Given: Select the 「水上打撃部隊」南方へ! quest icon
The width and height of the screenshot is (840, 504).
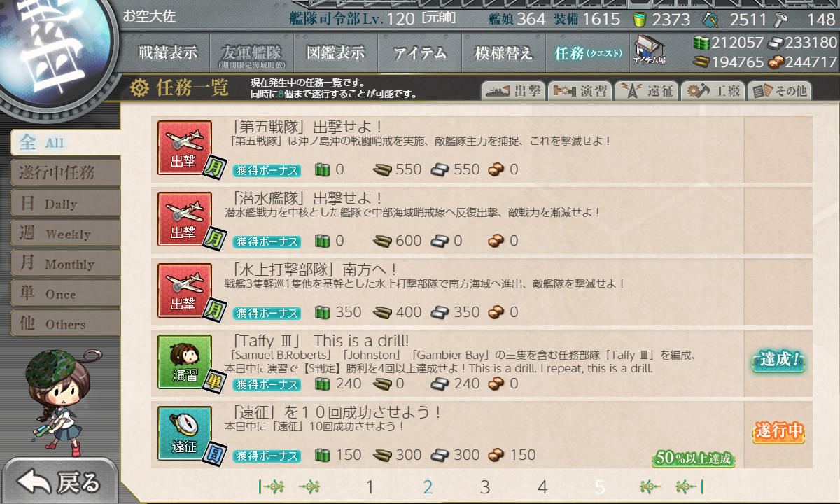Looking at the screenshot, I should click(185, 291).
